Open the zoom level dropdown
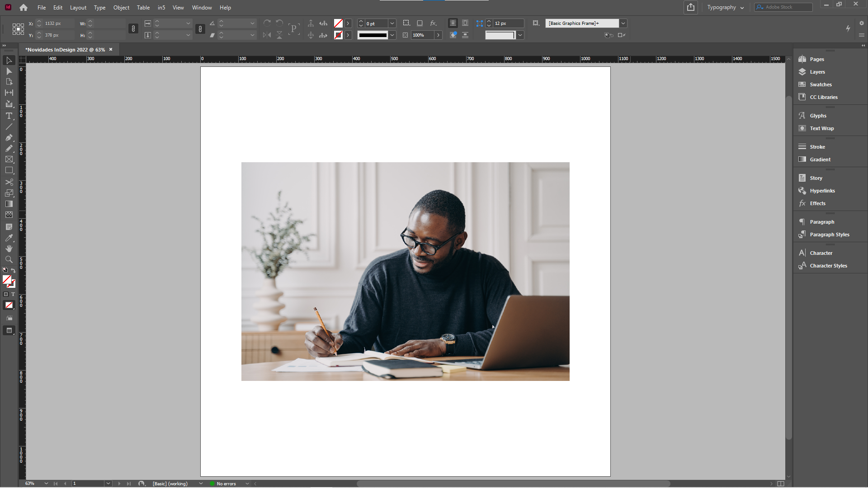 click(x=46, y=483)
